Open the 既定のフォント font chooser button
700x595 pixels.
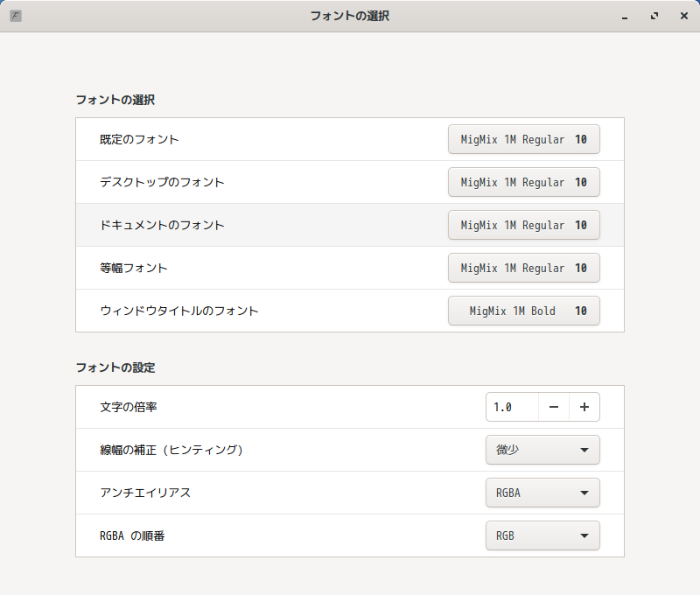point(523,139)
